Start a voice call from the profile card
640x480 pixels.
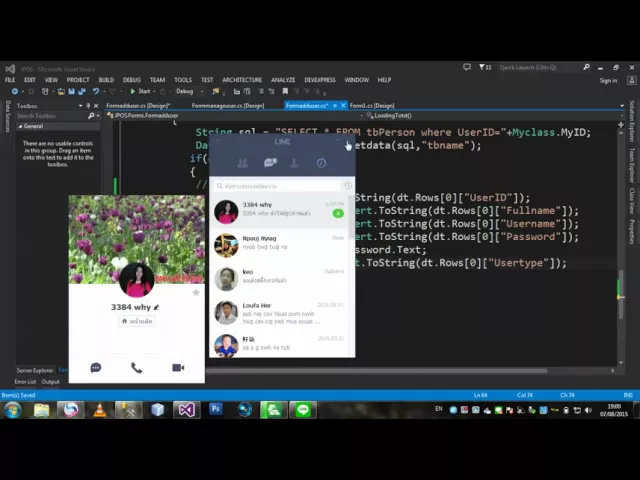tap(136, 368)
